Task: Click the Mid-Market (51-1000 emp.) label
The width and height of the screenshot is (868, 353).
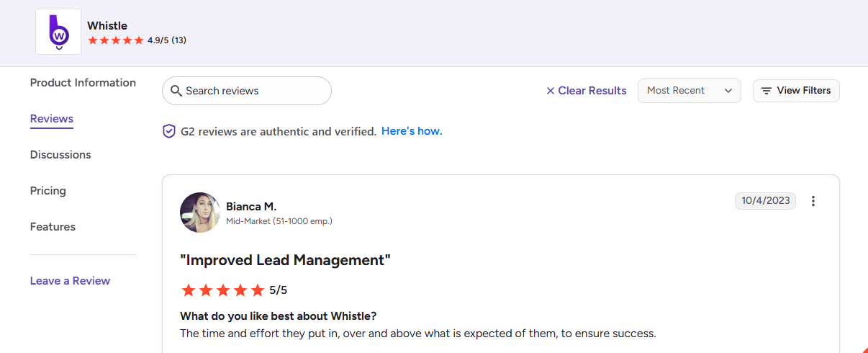Action: 279,221
